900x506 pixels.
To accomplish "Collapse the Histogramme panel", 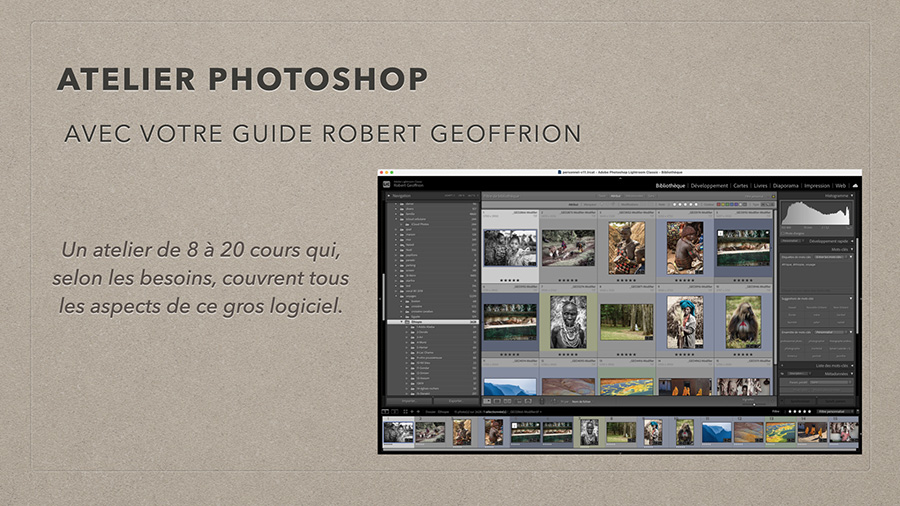I will tap(853, 196).
